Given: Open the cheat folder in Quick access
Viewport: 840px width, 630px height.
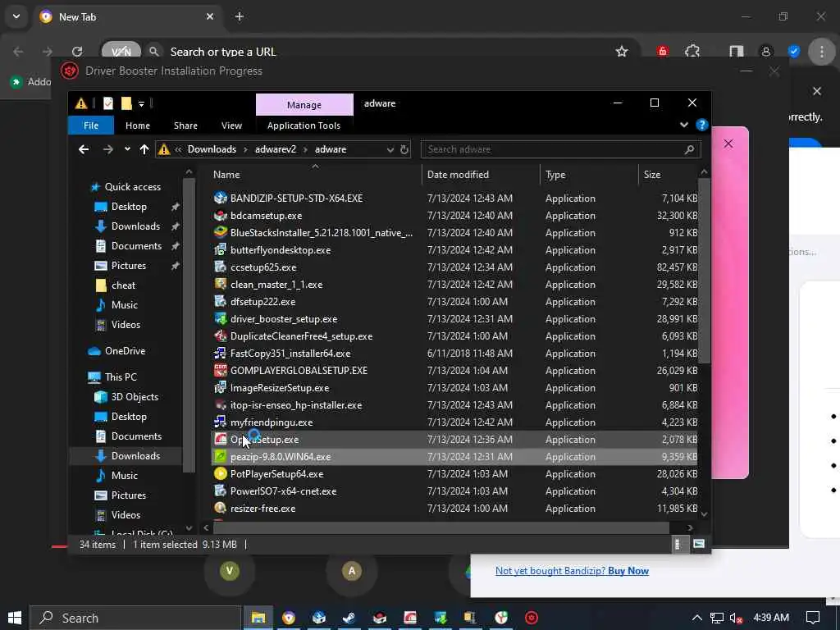Looking at the screenshot, I should click(x=123, y=285).
